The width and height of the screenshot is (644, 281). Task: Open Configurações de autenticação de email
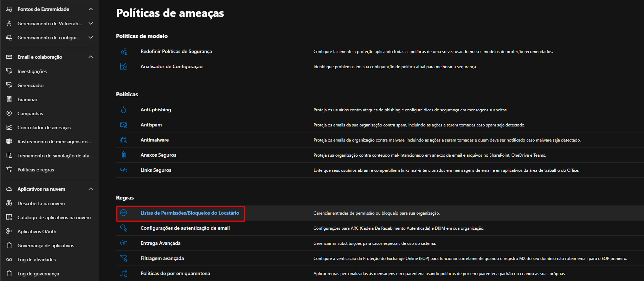pyautogui.click(x=185, y=228)
